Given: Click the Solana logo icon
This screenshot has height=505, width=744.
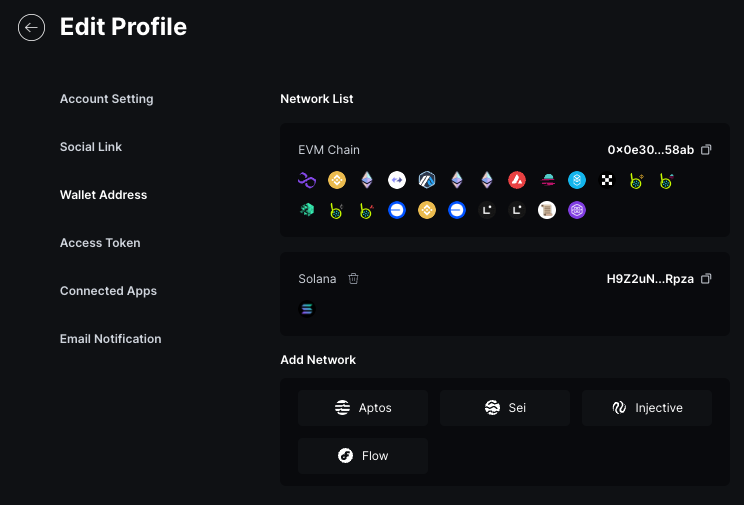Looking at the screenshot, I should 307,309.
